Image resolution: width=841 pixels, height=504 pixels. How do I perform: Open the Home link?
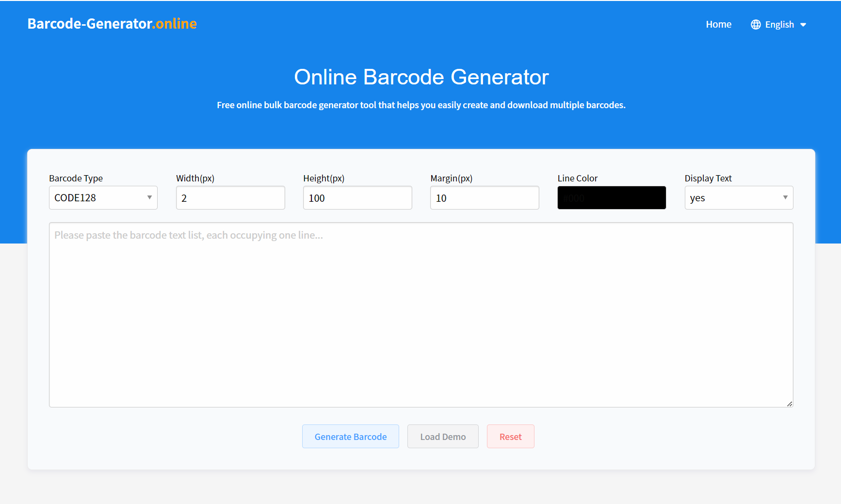pos(718,24)
